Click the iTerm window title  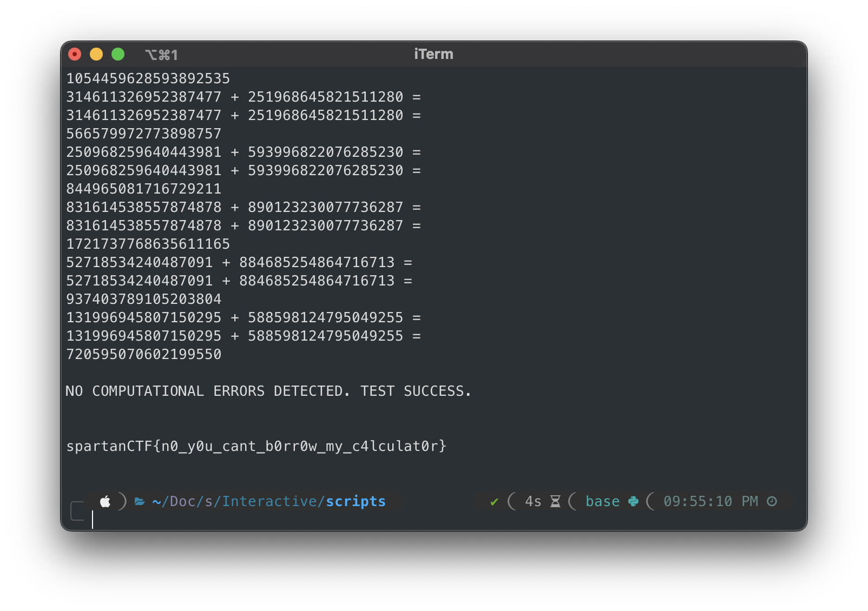pyautogui.click(x=433, y=54)
